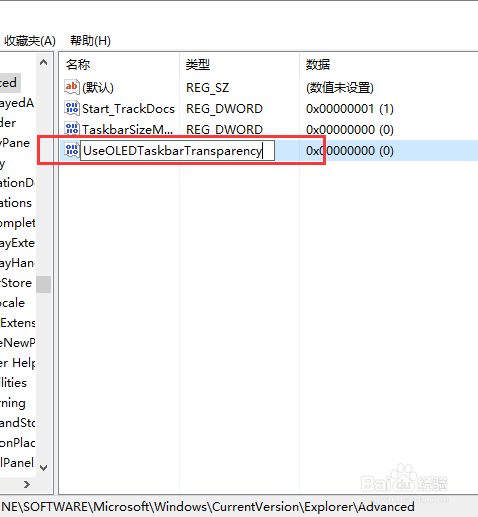478x517 pixels.
Task: Click the Start_TrackDocs value name
Action: click(128, 109)
